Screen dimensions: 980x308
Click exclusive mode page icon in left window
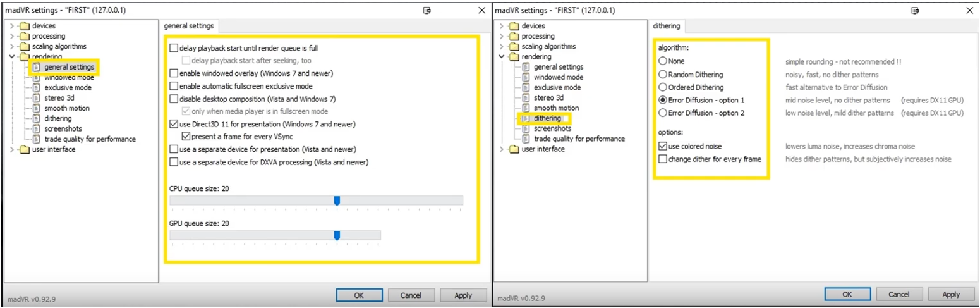(36, 87)
